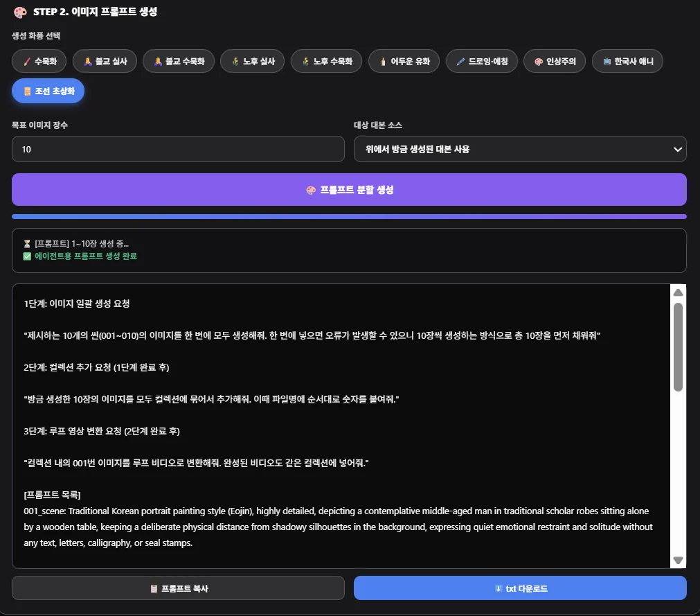Click the brush icon on 수묵화 chip
The image size is (700, 616).
(27, 62)
